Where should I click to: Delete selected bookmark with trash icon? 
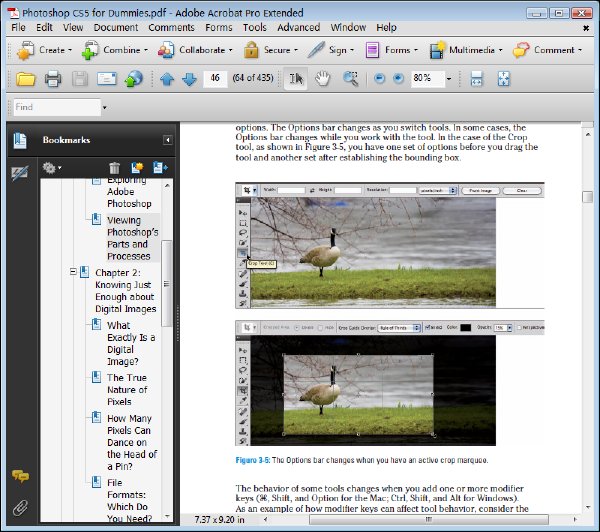click(x=114, y=168)
